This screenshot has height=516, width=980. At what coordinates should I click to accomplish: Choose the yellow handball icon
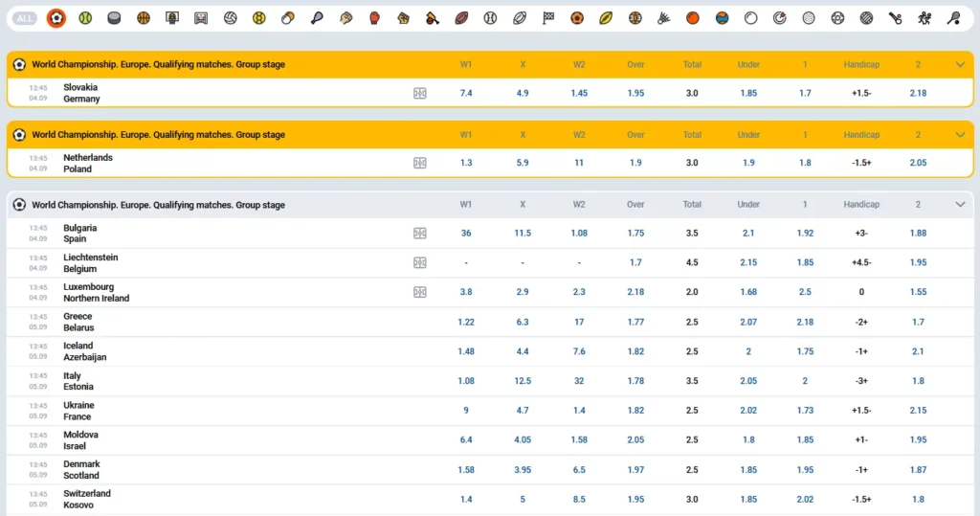point(258,18)
